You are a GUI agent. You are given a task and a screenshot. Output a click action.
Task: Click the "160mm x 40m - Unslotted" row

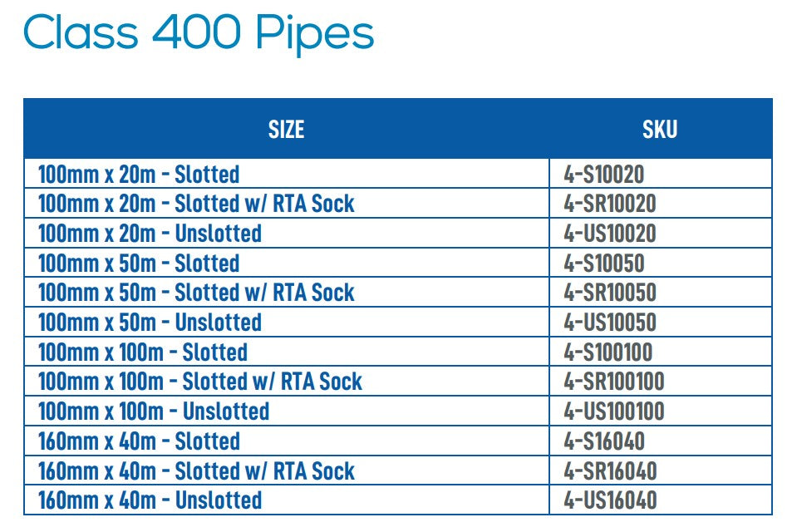pyautogui.click(x=150, y=500)
